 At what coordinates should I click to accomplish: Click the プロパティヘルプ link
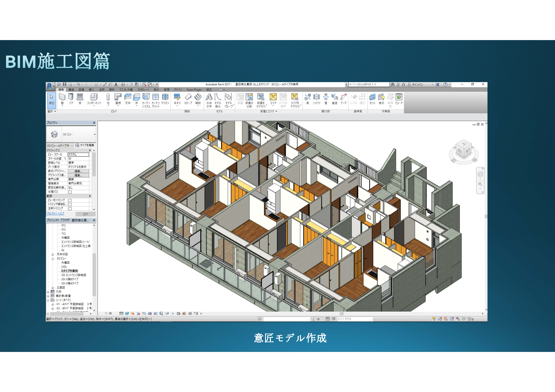(55, 214)
